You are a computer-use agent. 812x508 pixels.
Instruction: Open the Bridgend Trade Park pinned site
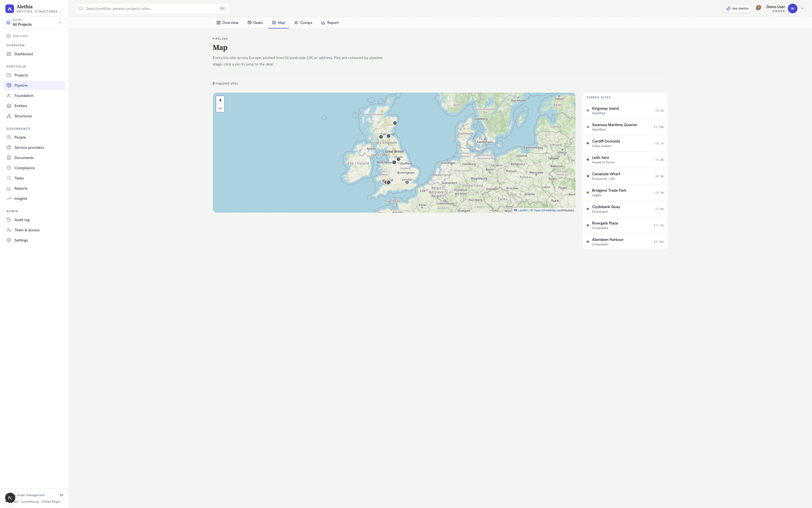[625, 193]
